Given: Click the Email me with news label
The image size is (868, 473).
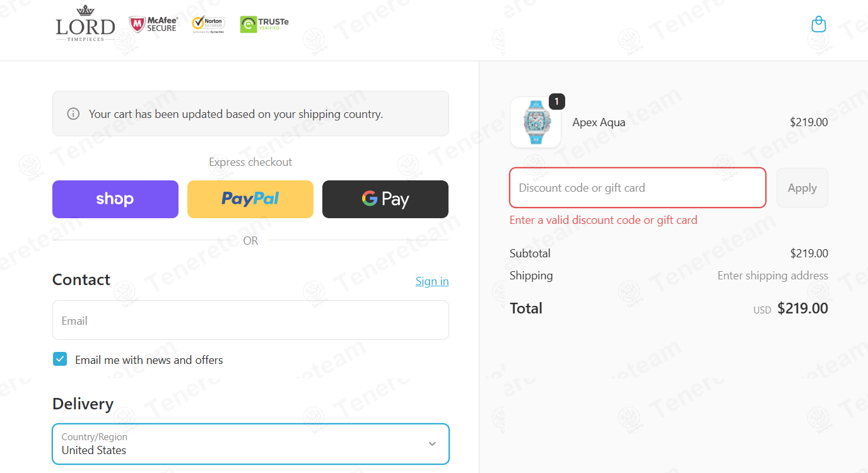Looking at the screenshot, I should (x=149, y=360).
